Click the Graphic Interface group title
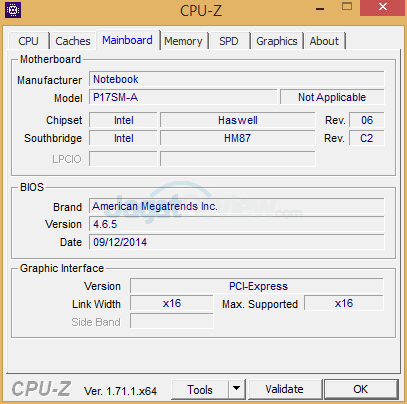This screenshot has width=407, height=404. point(62,268)
